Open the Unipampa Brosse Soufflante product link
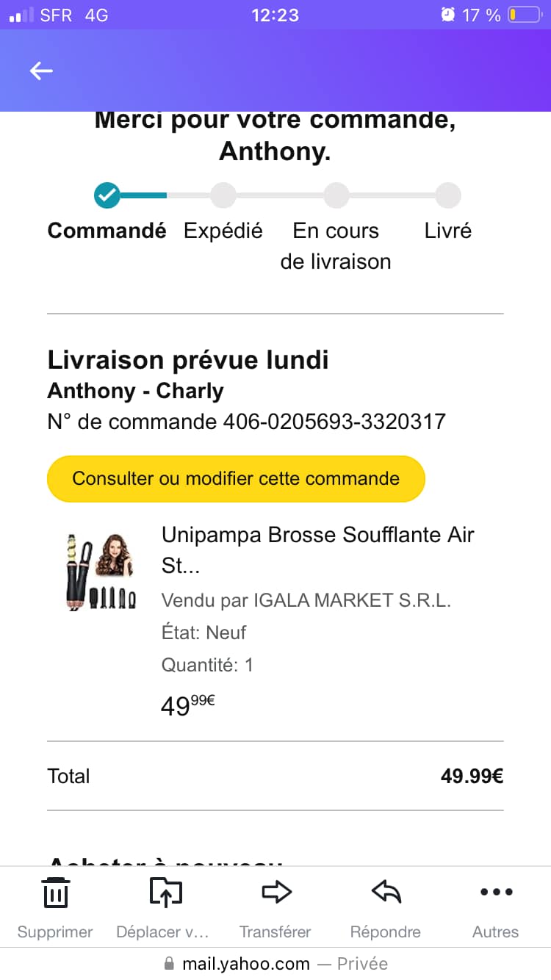 (x=318, y=550)
